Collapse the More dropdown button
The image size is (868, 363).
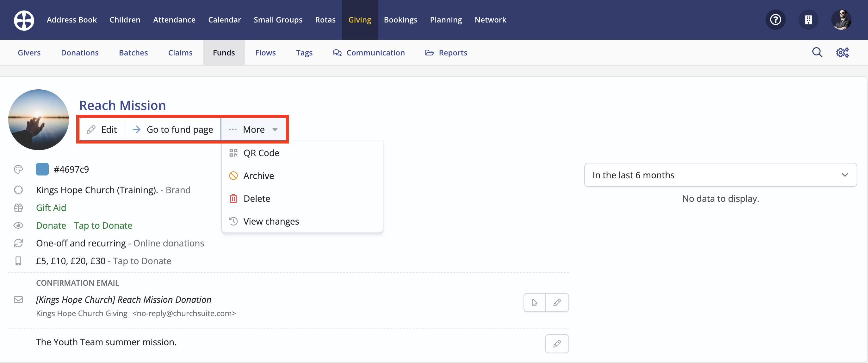click(253, 130)
